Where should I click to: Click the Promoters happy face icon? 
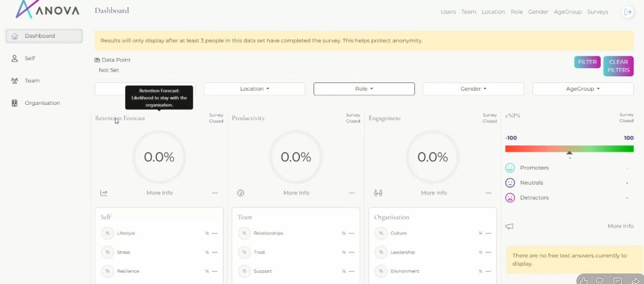(x=510, y=168)
